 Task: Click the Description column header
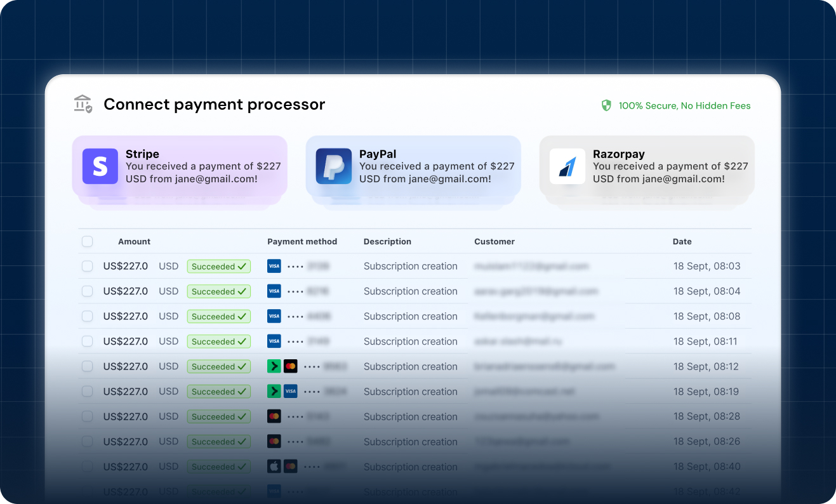pyautogui.click(x=387, y=242)
